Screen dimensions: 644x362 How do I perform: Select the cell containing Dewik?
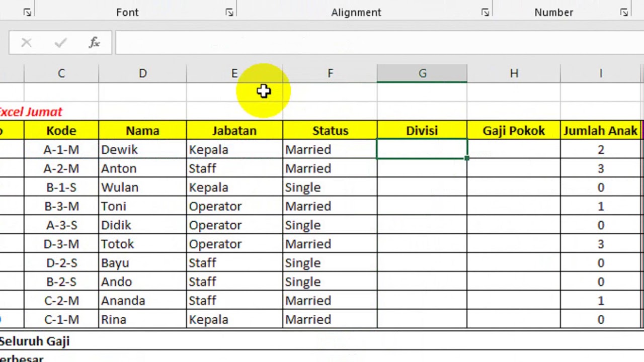[142, 150]
